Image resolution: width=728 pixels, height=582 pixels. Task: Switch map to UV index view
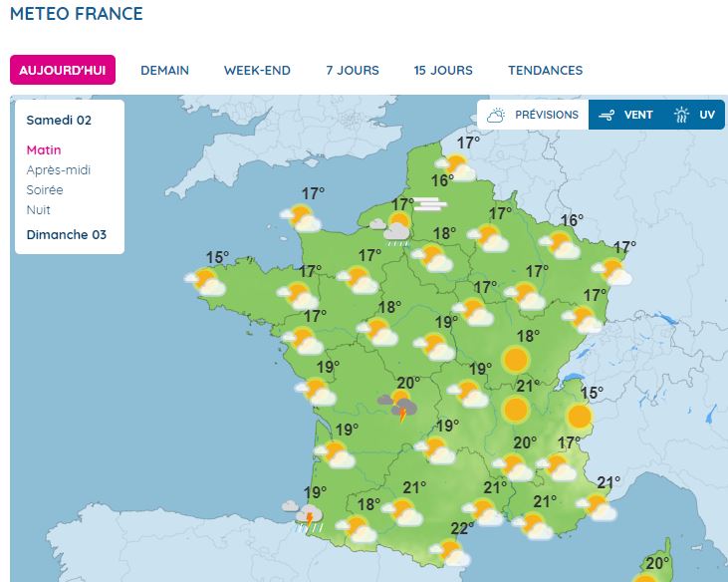click(694, 115)
